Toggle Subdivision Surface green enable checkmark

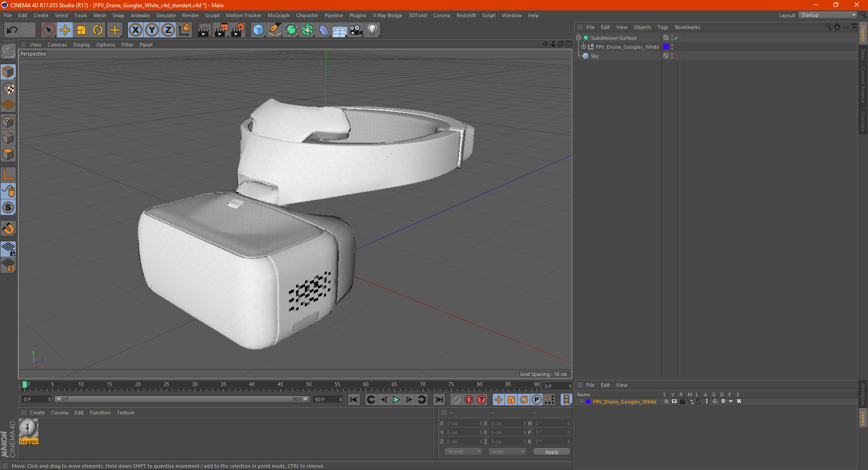pos(676,38)
